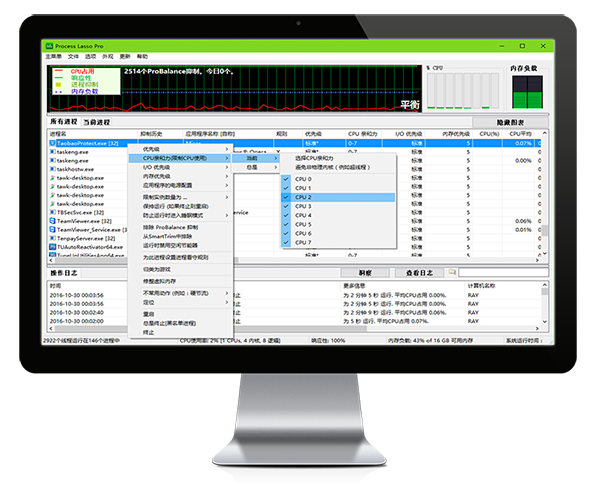Toggle CPU 0 affinity checkmark
This screenshot has height=485, width=600.
286,179
